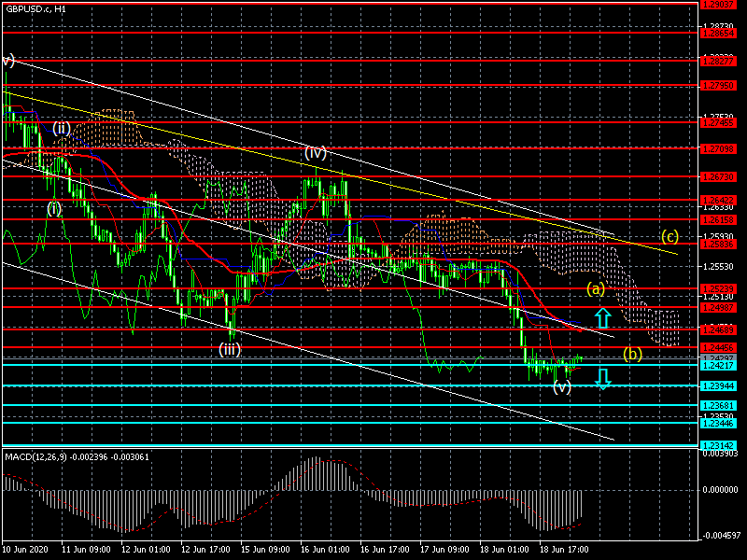Click the 1.25930 price axis value
747x560 pixels.
point(718,236)
